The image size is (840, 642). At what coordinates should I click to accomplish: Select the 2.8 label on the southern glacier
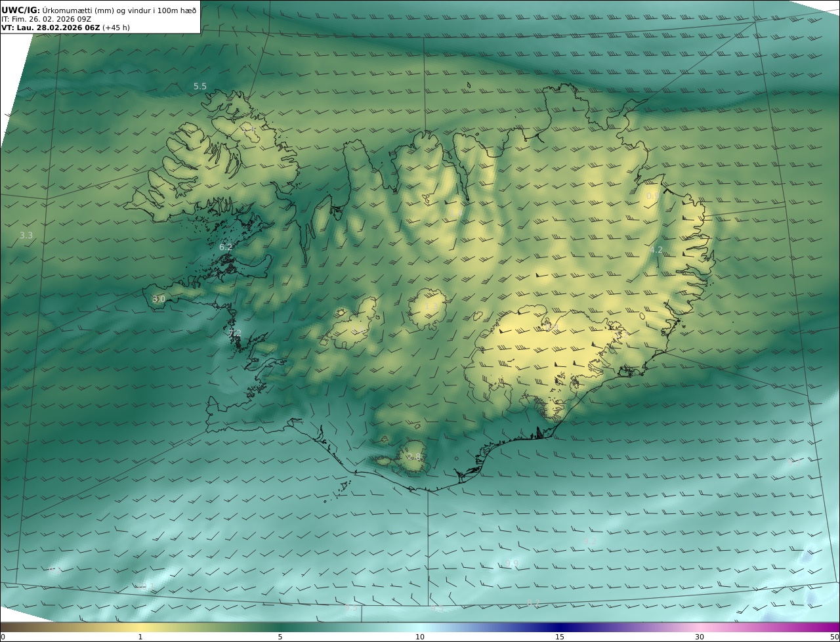click(x=413, y=457)
